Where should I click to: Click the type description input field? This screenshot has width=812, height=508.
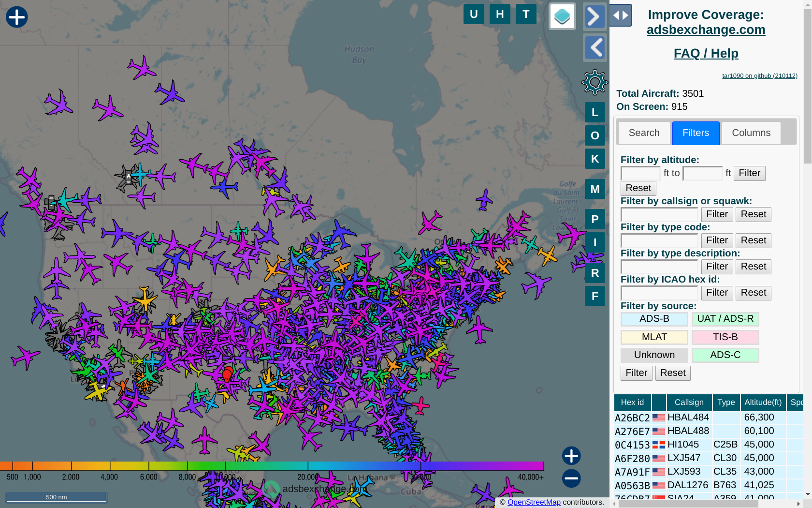point(659,267)
